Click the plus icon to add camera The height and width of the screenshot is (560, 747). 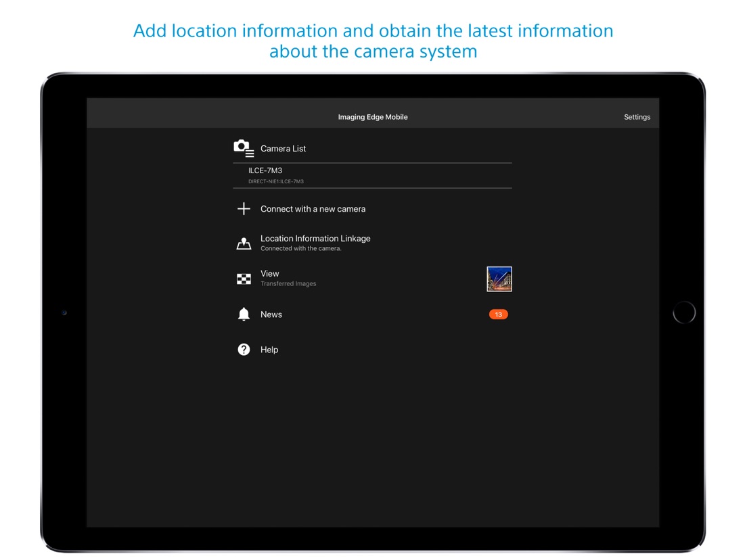coord(244,208)
